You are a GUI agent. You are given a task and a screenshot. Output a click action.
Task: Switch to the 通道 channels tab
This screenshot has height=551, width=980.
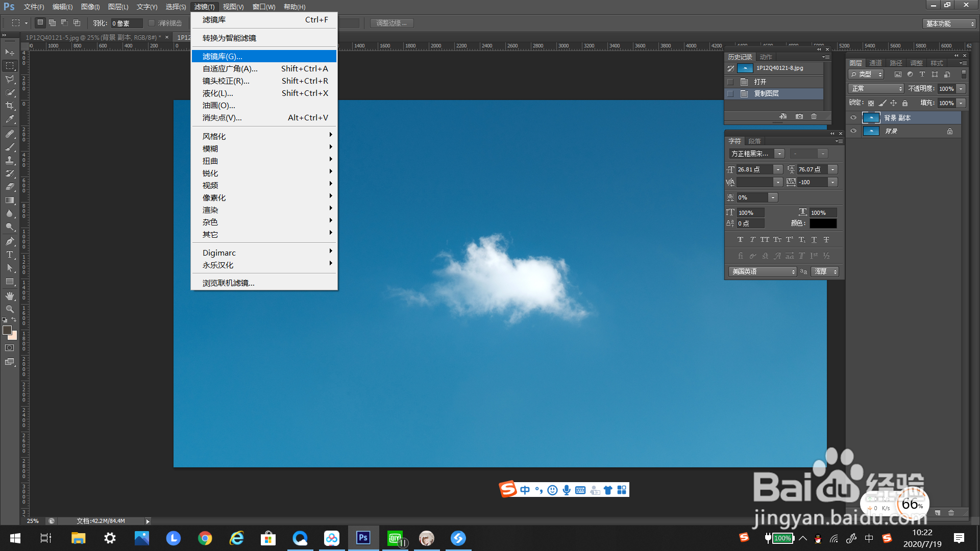click(x=875, y=63)
